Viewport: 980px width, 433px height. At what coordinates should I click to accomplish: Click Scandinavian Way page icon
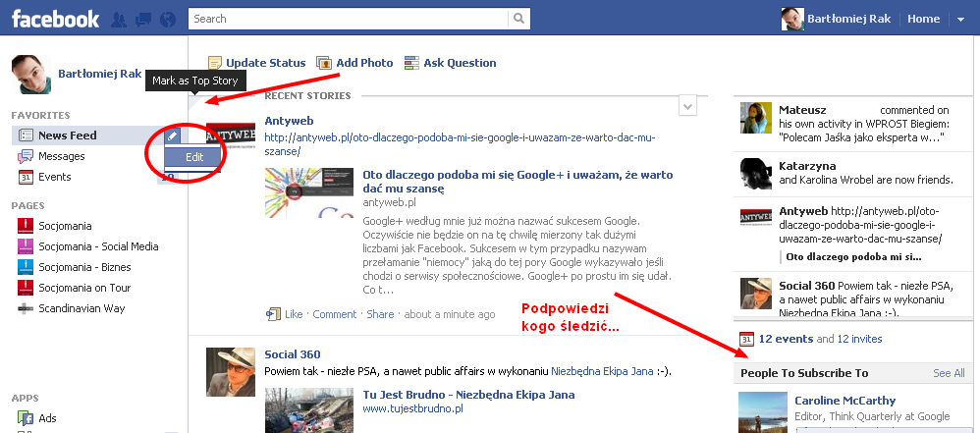[25, 308]
